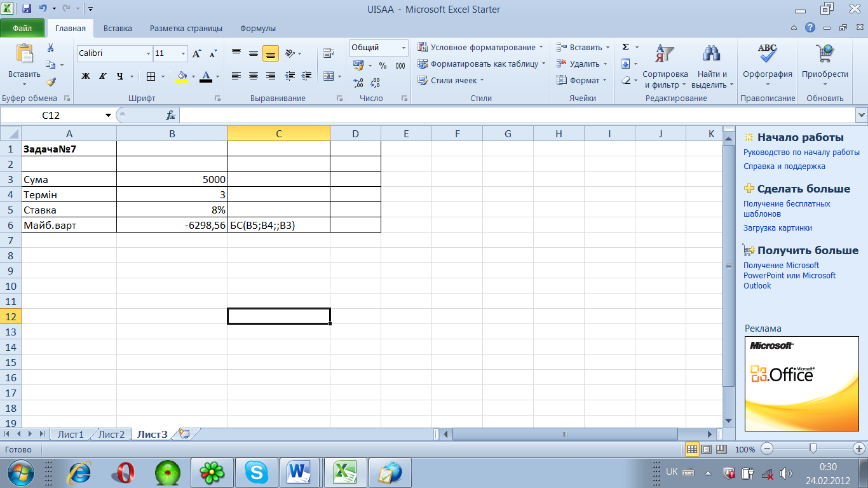
Task: Click the Format Painter brush icon
Action: (x=51, y=81)
